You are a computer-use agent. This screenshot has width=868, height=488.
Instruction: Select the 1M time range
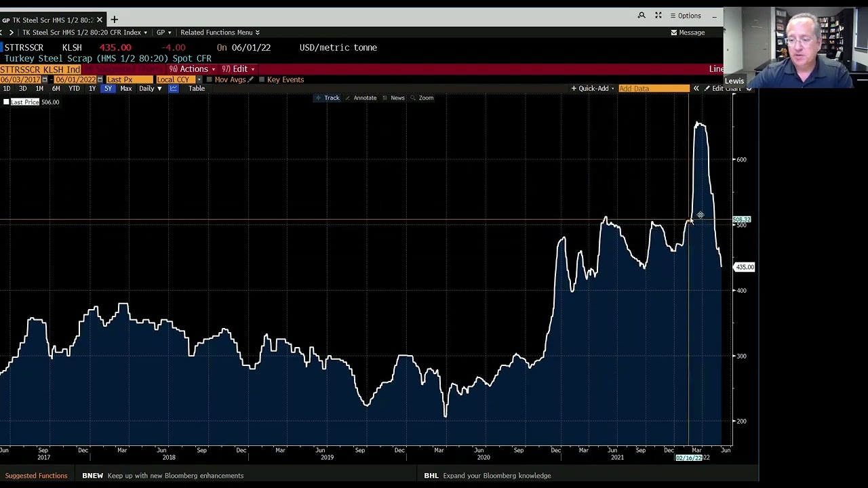tap(39, 89)
